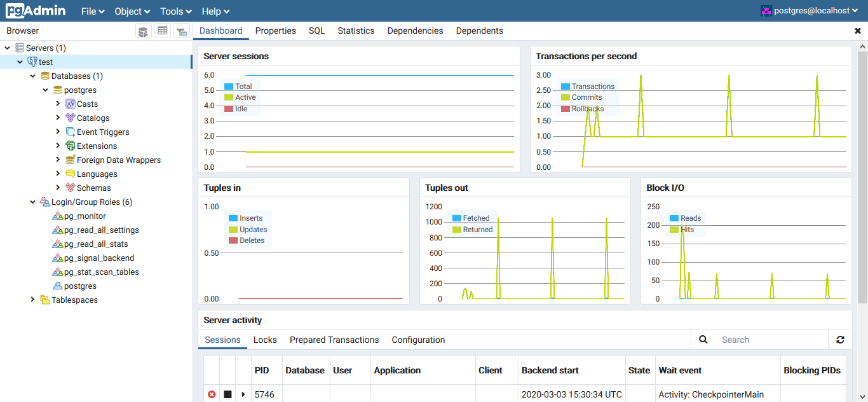This screenshot has height=402, width=868.
Task: Click the search magnifier icon
Action: pos(703,340)
